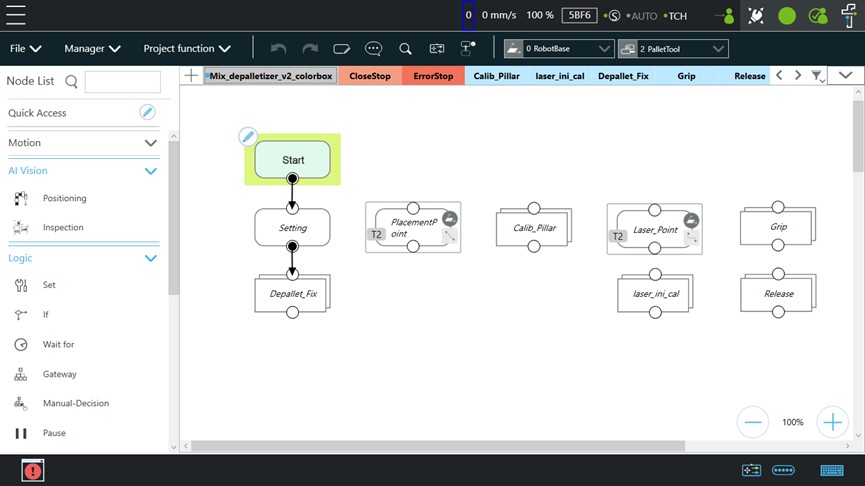The width and height of the screenshot is (865, 486).
Task: Select the Setting node
Action: point(292,227)
